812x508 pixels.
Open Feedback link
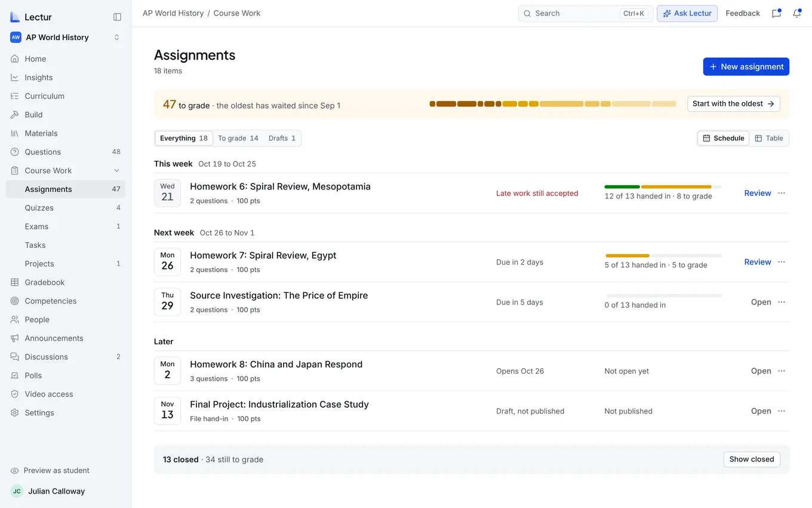(x=743, y=13)
